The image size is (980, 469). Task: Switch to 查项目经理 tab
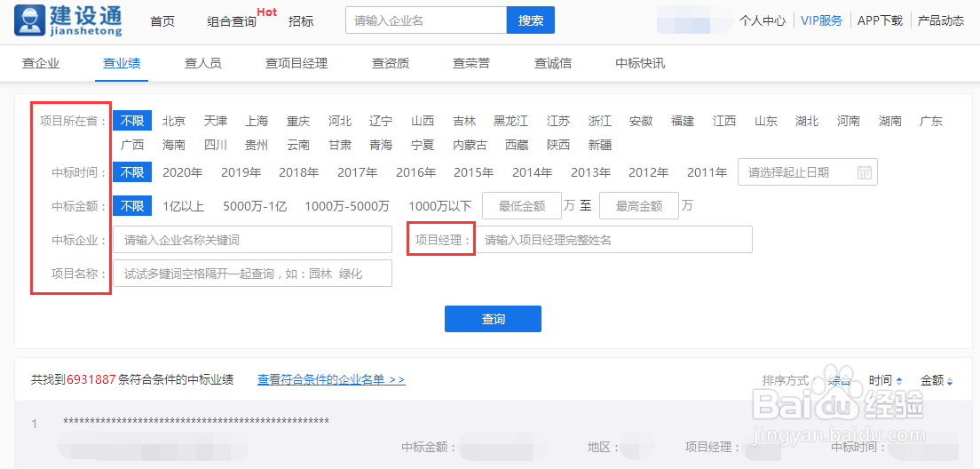(296, 63)
